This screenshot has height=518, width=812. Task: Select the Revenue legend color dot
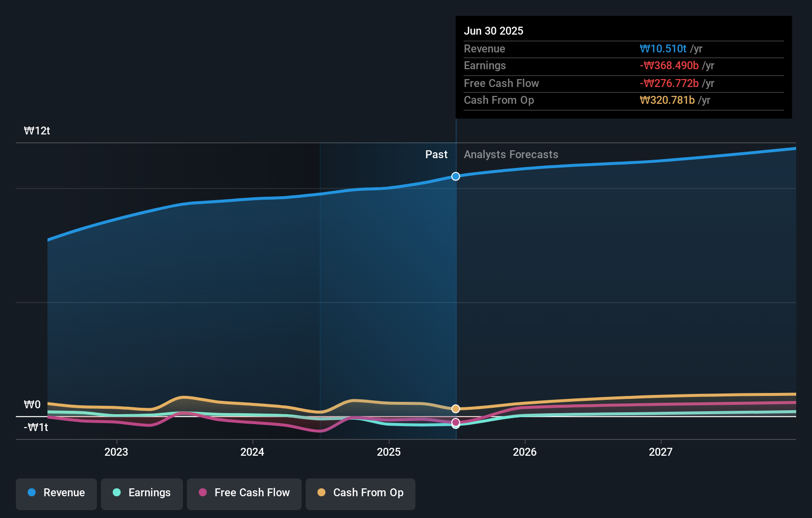tap(31, 493)
